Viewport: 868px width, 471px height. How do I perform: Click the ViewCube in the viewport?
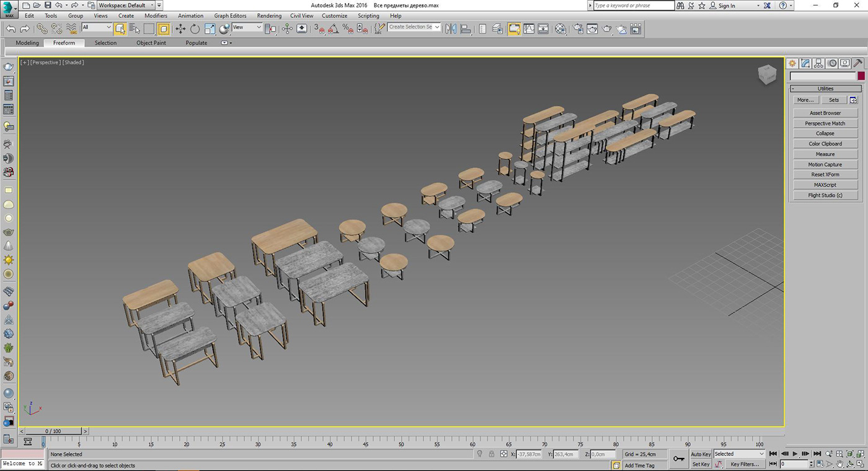(766, 75)
